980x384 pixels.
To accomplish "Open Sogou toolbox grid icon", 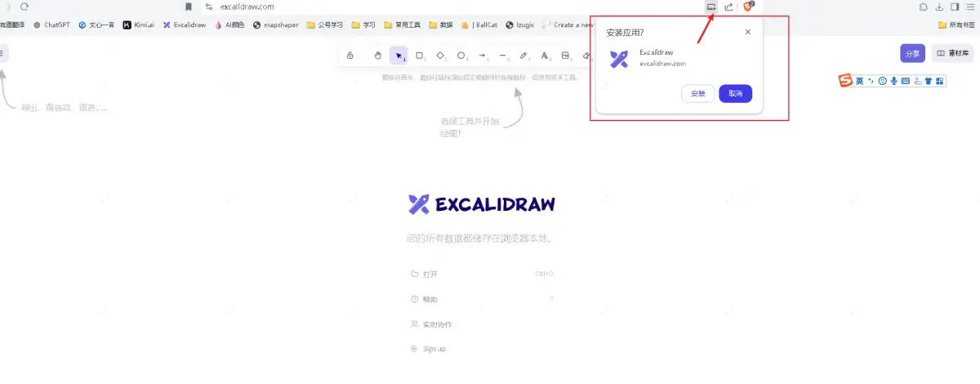I will tap(939, 80).
